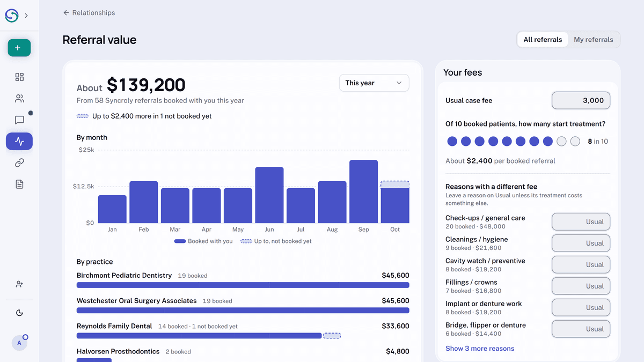Click Birchmont Pediatric Dentistry progress bar
This screenshot has width=644, height=362.
[243, 285]
